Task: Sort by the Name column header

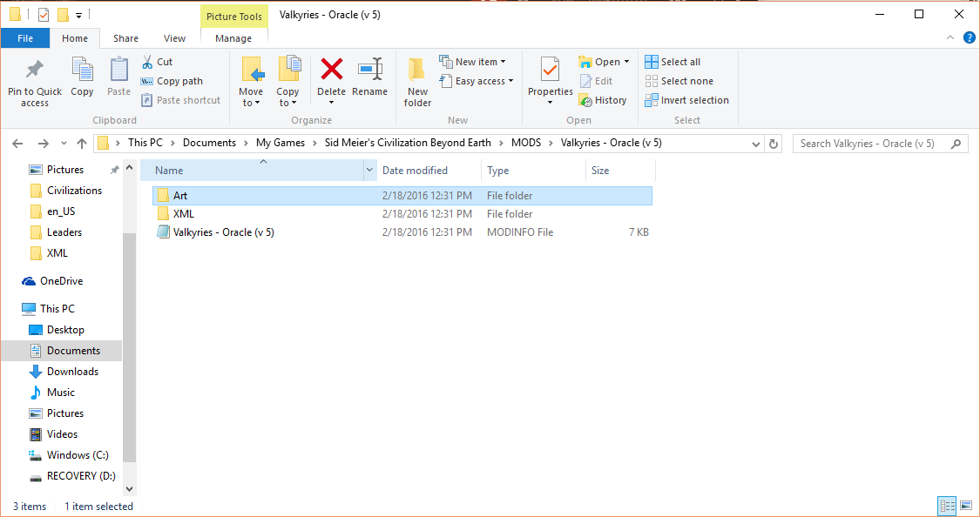Action: pos(252,171)
